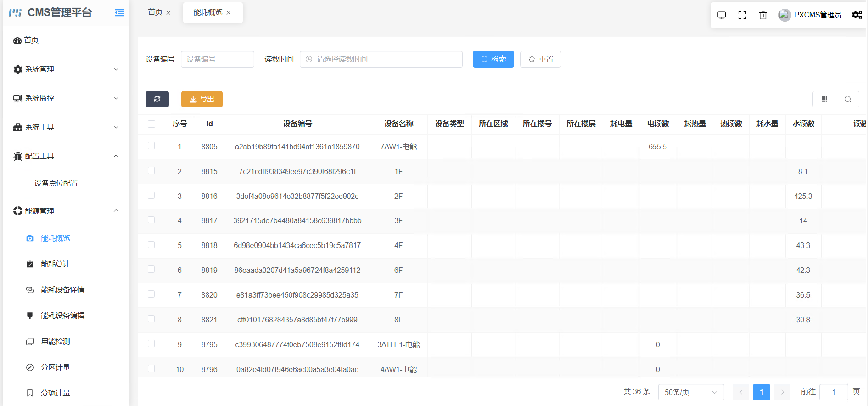The height and width of the screenshot is (406, 868).
Task: Collapse the sidebar with the menu fold icon
Action: pyautogui.click(x=119, y=13)
